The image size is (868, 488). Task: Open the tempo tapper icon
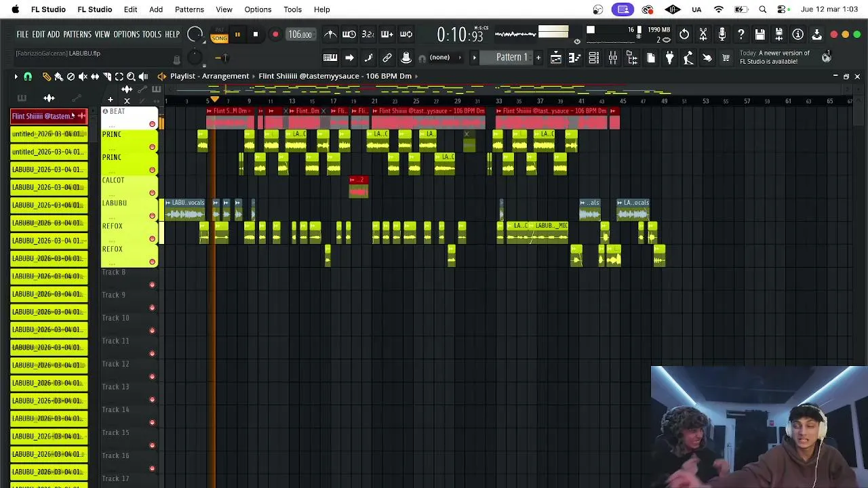688,58
